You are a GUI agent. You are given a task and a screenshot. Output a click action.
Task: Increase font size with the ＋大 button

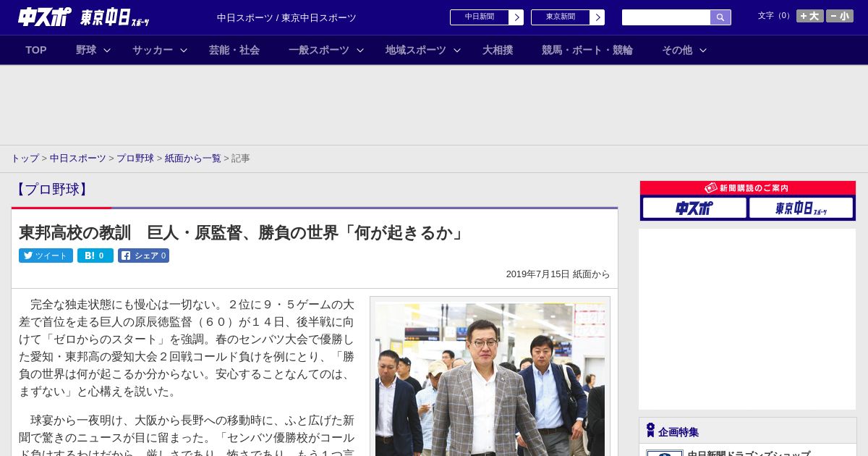[x=810, y=16]
